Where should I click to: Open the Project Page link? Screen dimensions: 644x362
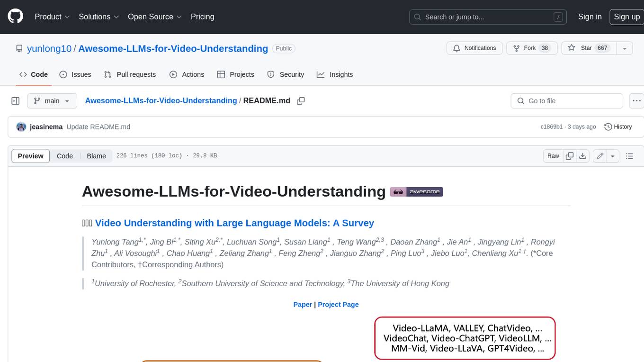point(338,305)
